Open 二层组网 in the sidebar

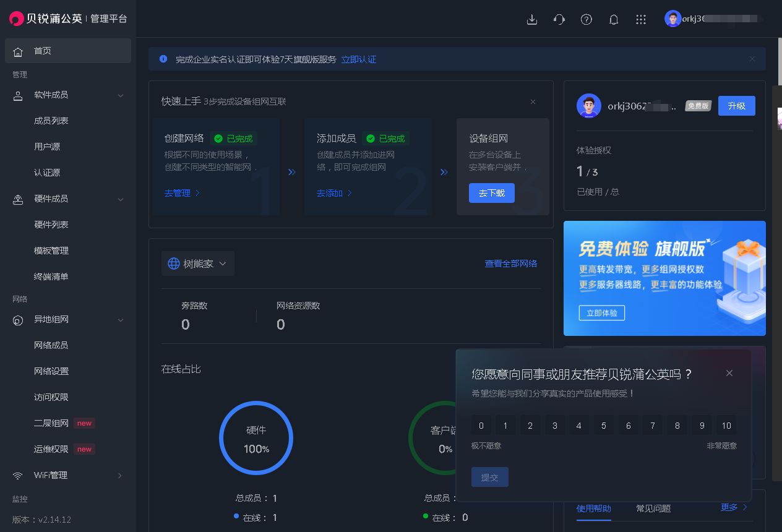51,423
